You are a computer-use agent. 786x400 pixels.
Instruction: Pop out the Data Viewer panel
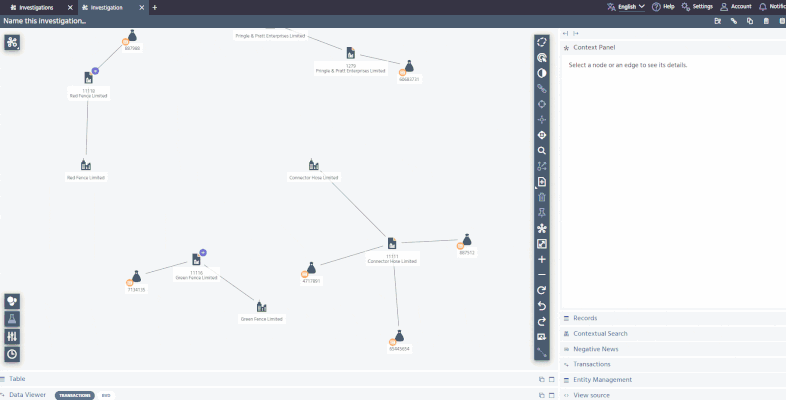pos(541,395)
